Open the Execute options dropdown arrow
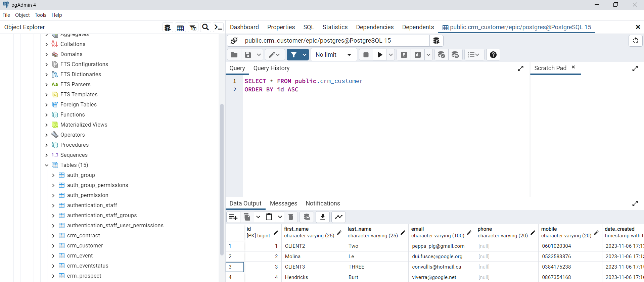The width and height of the screenshot is (644, 282). [x=391, y=55]
